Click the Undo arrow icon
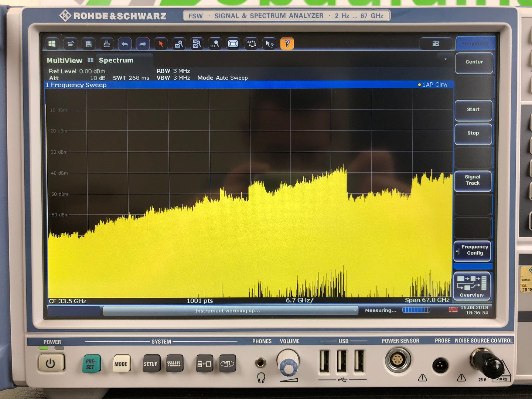The height and width of the screenshot is (399, 532). (x=125, y=44)
